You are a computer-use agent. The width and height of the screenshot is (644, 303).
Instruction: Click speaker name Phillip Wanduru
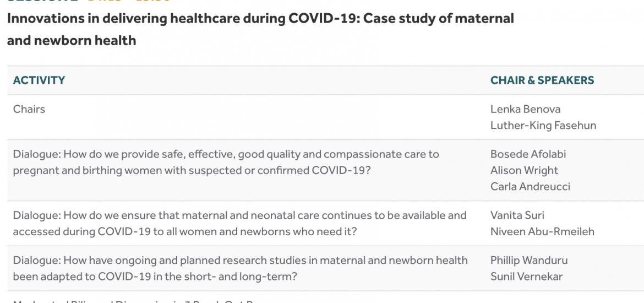tap(529, 260)
